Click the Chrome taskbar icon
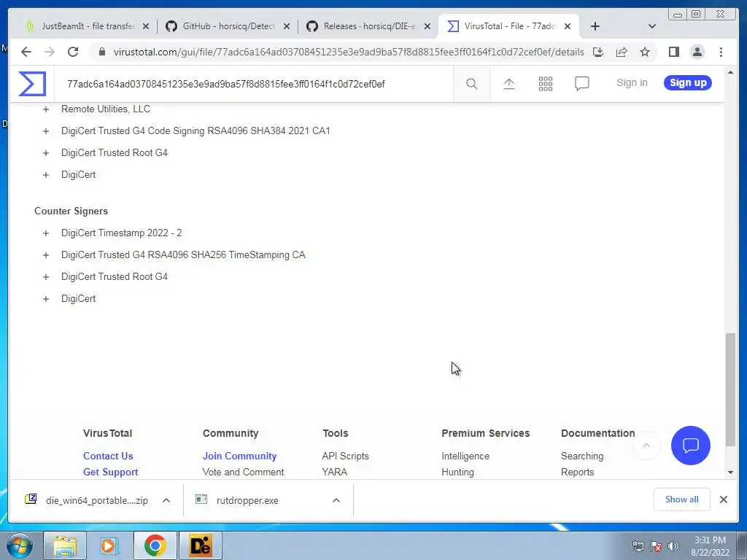The height and width of the screenshot is (560, 747). click(155, 545)
